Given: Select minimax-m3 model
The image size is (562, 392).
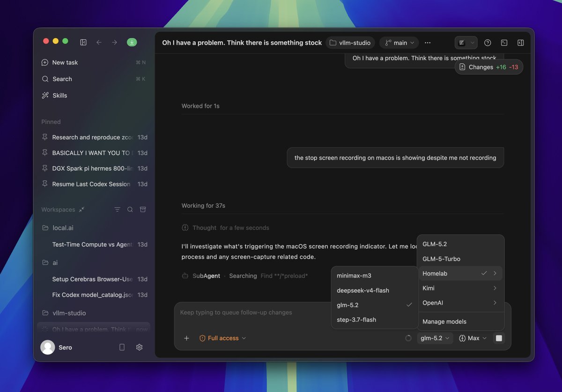Looking at the screenshot, I should click(375, 276).
